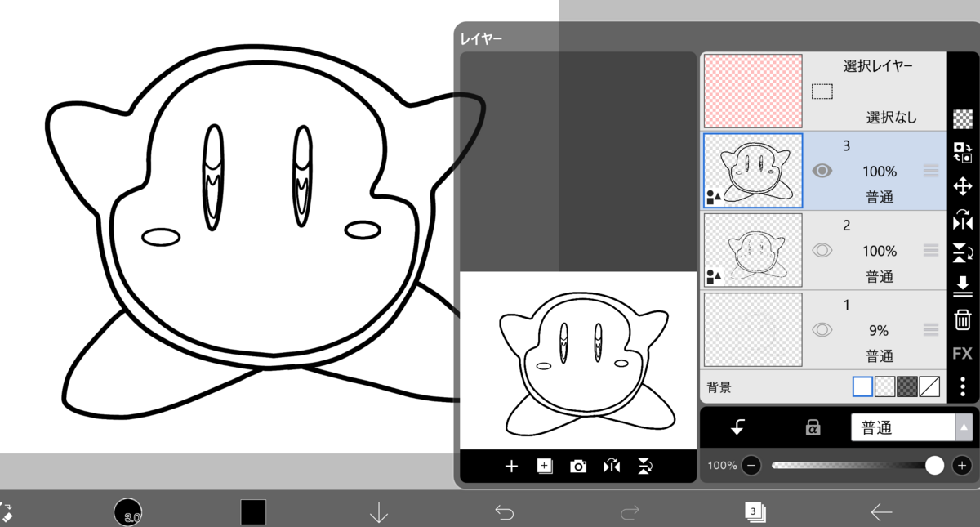Open more options three-dot menu
Screen dimensions: 980x527
(x=963, y=386)
